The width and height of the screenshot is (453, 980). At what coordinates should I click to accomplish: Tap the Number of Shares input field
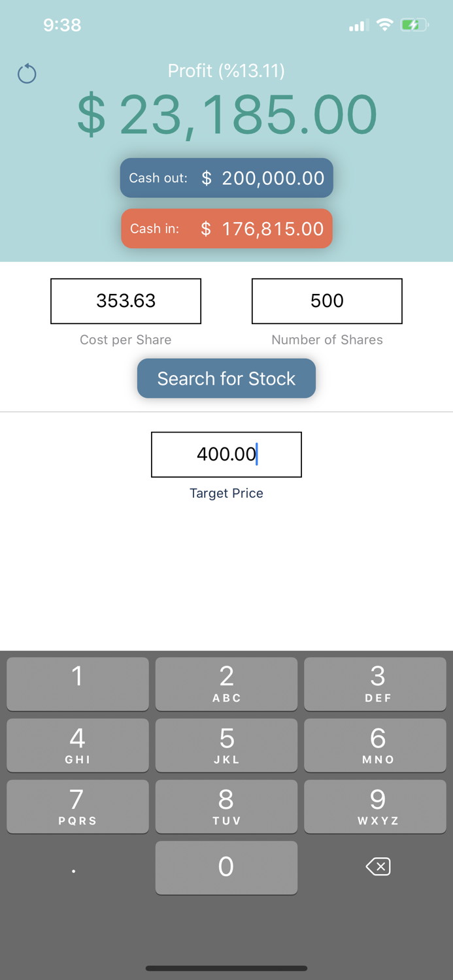point(327,301)
